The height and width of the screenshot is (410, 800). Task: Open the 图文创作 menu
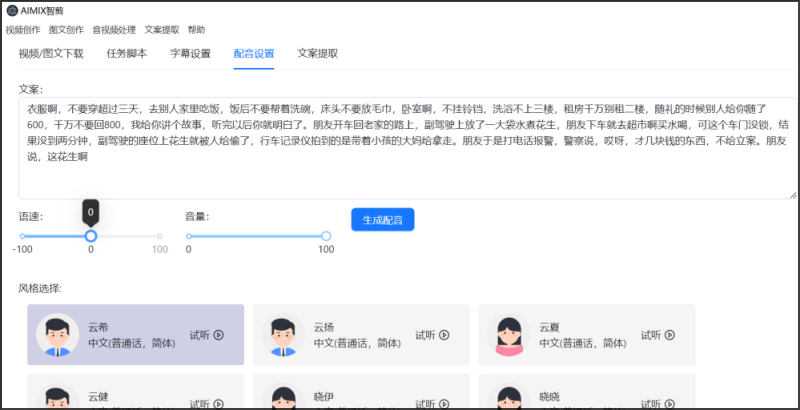[66, 30]
